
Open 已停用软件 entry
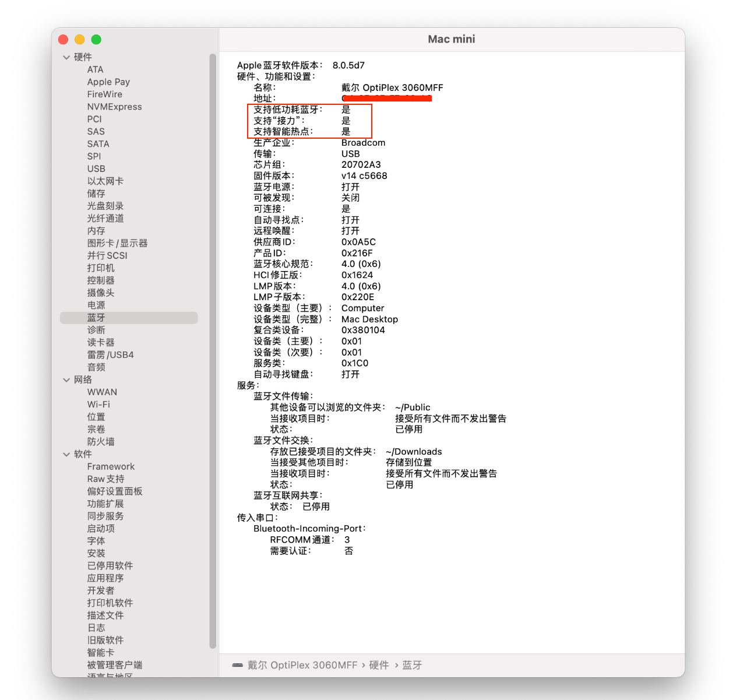110,566
